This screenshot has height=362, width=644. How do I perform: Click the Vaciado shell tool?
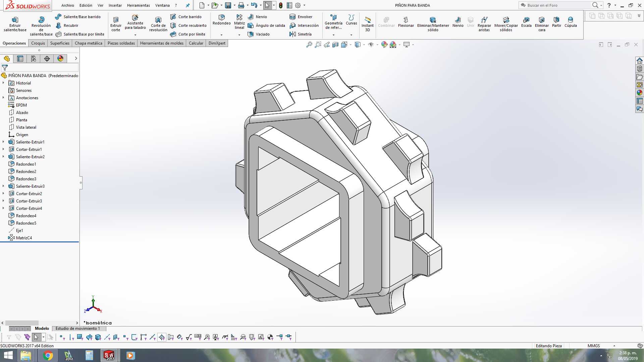(259, 34)
